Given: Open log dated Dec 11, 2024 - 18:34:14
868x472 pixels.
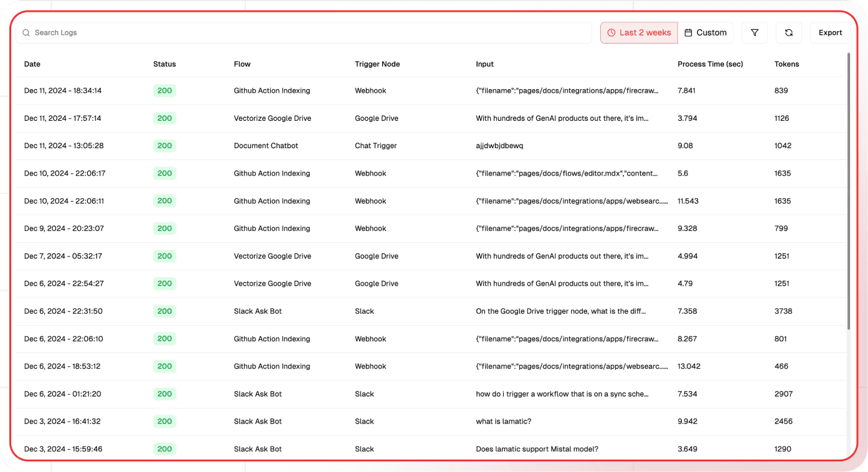Looking at the screenshot, I should (x=431, y=91).
